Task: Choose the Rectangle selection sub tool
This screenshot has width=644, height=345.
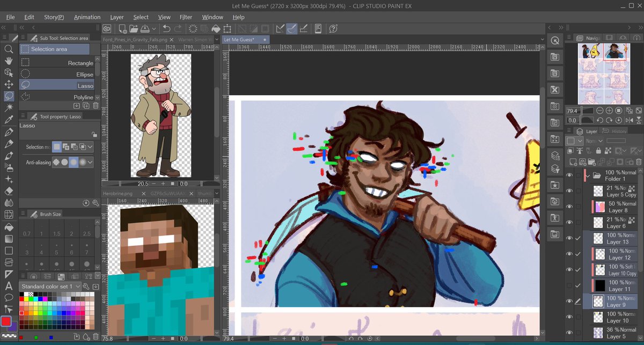Action: [56, 63]
